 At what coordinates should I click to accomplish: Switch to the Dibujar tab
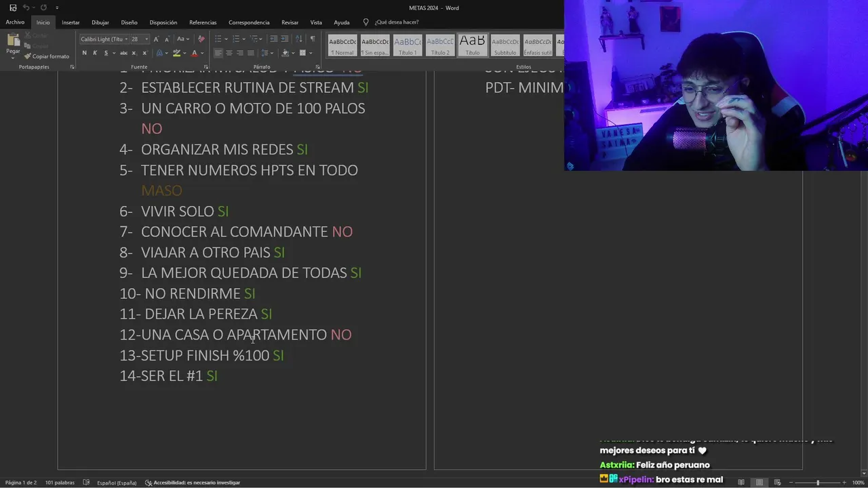point(100,22)
